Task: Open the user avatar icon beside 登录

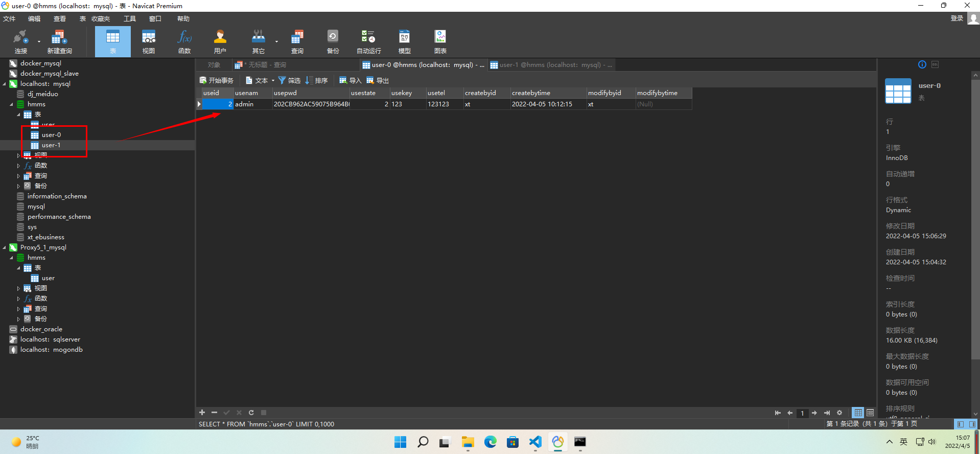Action: click(x=973, y=18)
